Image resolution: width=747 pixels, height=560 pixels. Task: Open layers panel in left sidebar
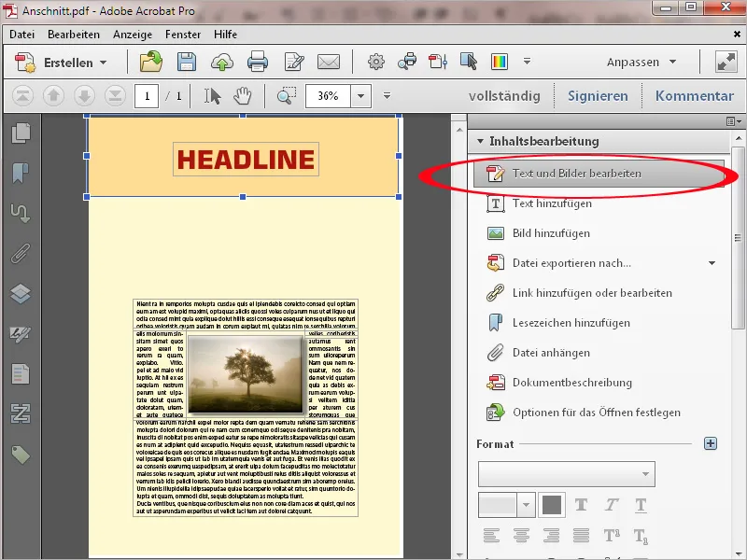coord(21,293)
